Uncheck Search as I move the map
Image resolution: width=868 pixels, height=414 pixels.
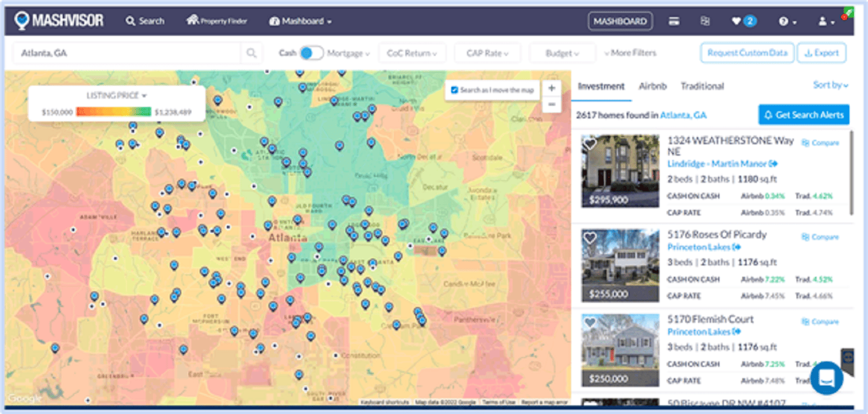tap(455, 90)
